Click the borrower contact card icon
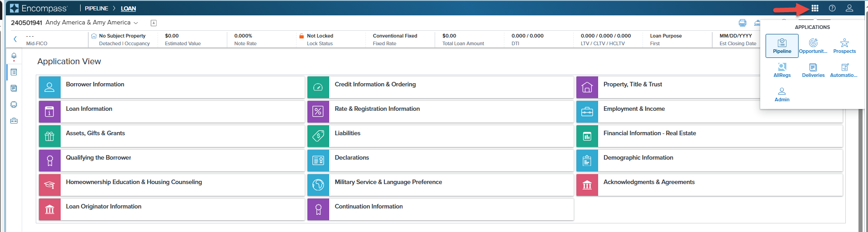 153,23
